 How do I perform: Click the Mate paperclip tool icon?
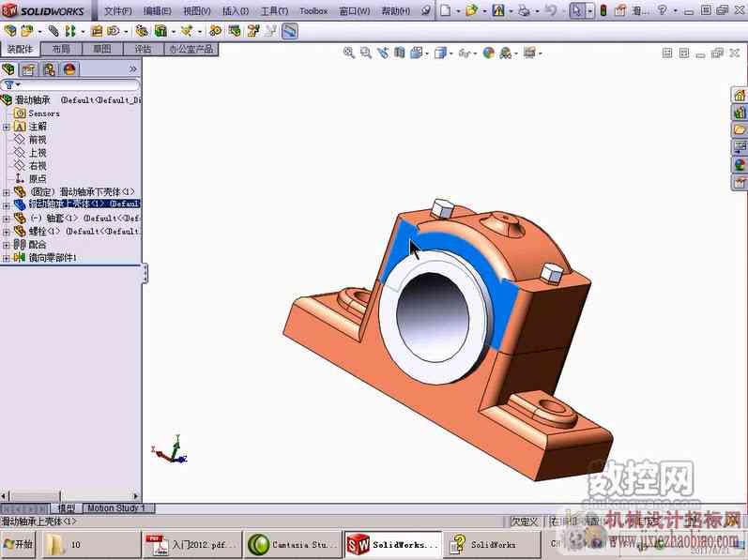coord(53,32)
